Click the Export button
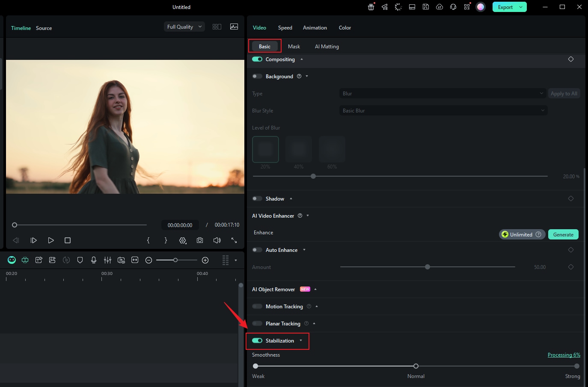 (x=505, y=7)
